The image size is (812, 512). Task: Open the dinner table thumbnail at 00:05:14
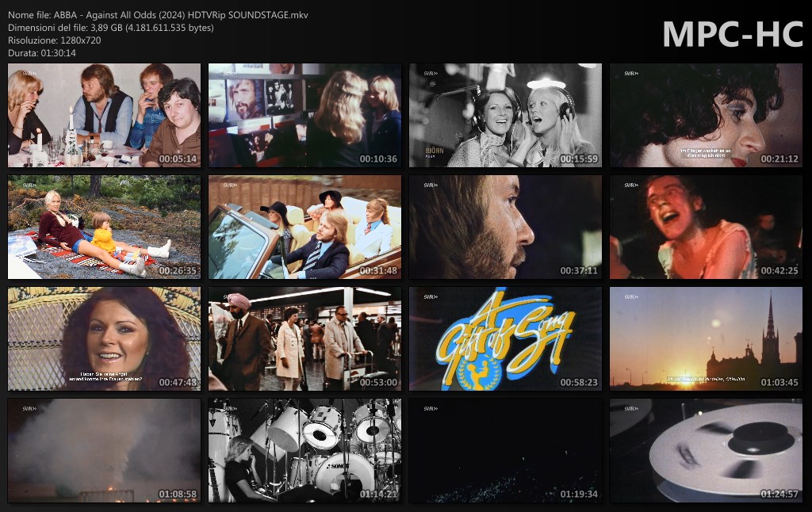click(105, 116)
